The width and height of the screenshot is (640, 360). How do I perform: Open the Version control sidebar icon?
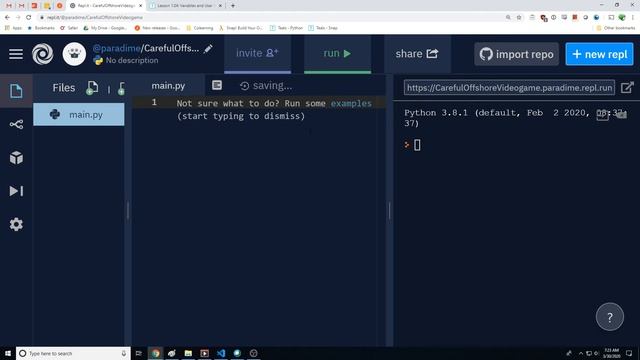(16, 124)
